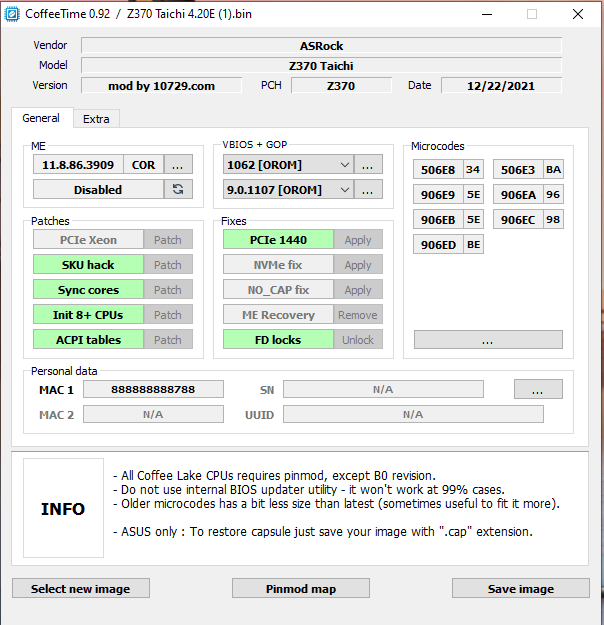Close the CoffeeTime window

(x=578, y=14)
